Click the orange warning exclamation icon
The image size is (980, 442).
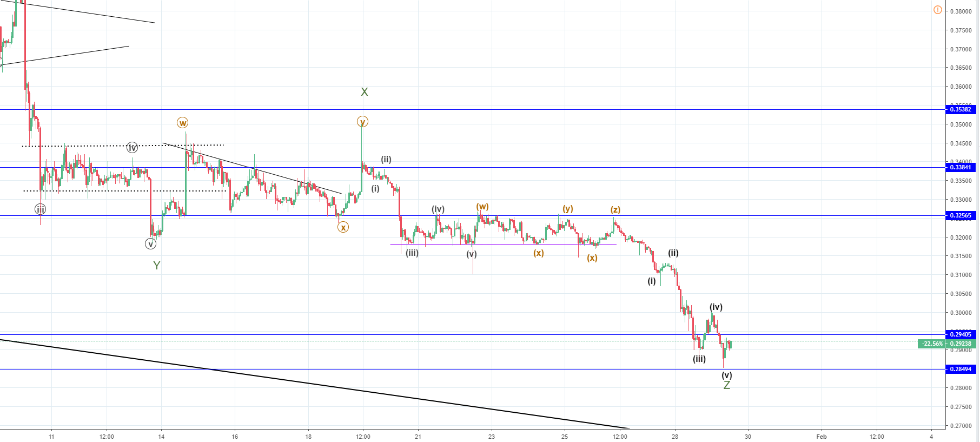tap(938, 10)
